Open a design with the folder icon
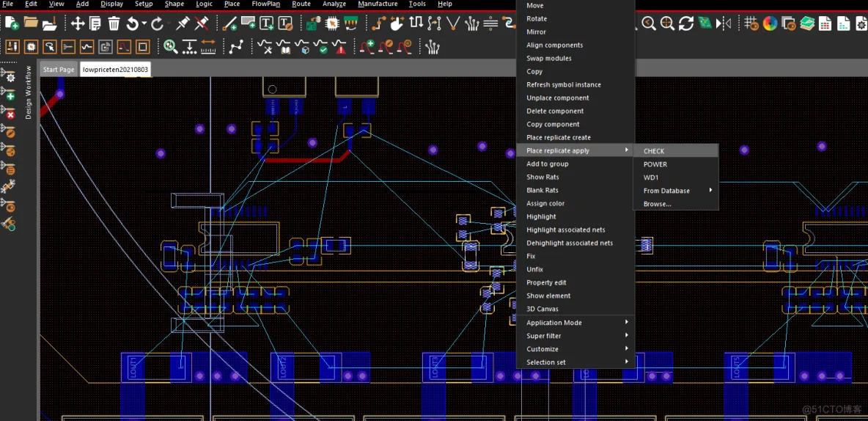Image resolution: width=868 pixels, height=421 pixels. click(31, 23)
